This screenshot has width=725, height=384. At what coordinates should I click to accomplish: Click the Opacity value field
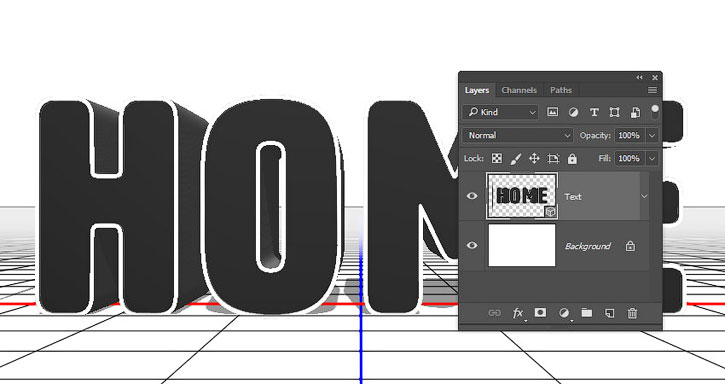click(x=629, y=136)
